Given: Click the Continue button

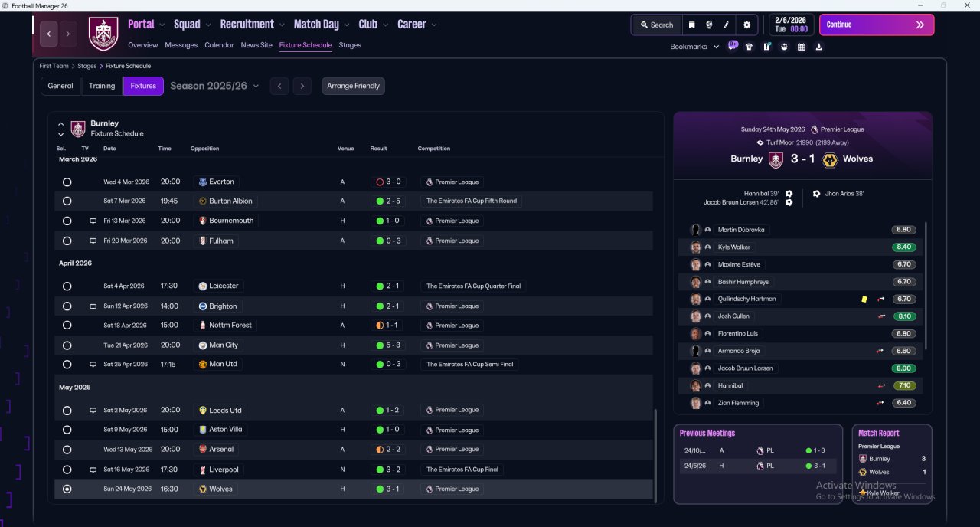Looking at the screenshot, I should pyautogui.click(x=877, y=25).
